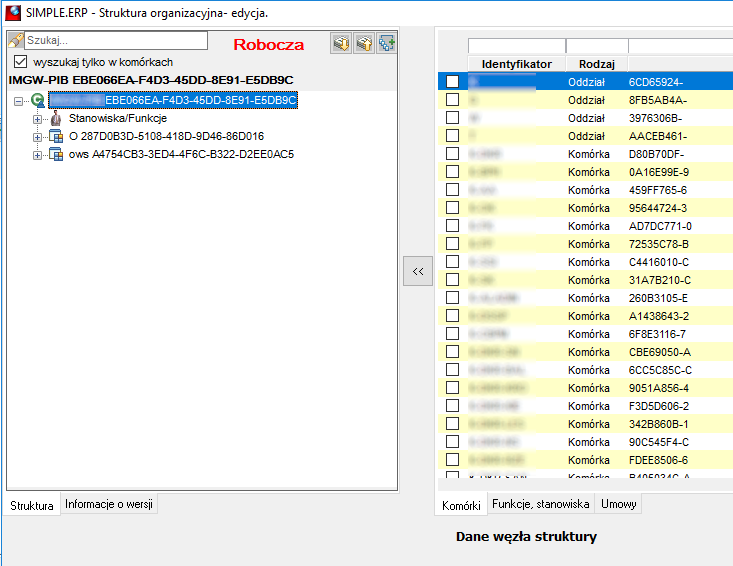The height and width of the screenshot is (566, 733).
Task: Click the filter box above third column
Action: point(681,46)
